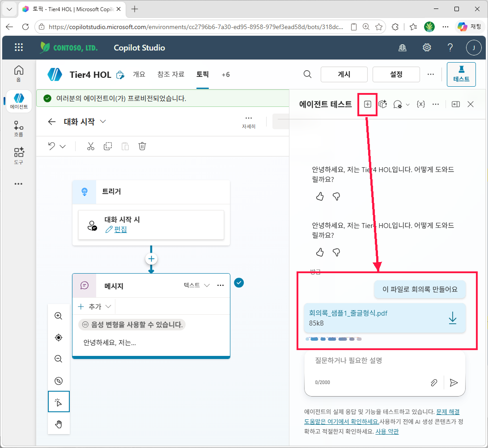
Task: Switch to the 개요 tab
Action: 139,74
